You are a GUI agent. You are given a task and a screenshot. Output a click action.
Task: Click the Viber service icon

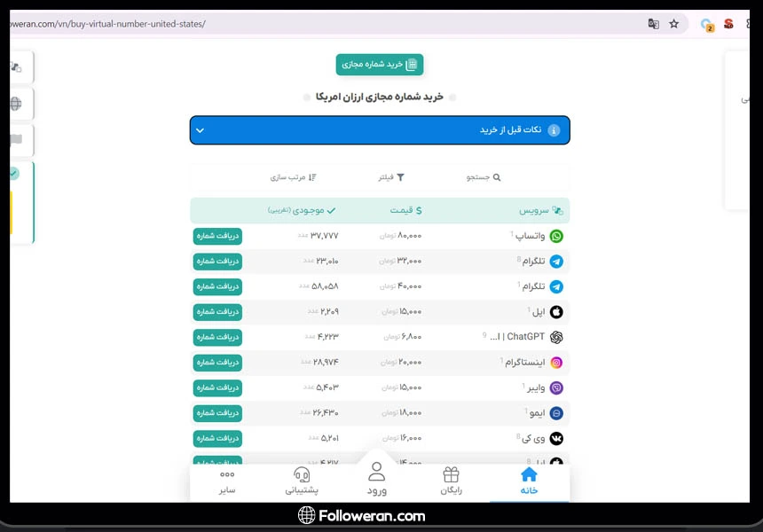tap(556, 387)
